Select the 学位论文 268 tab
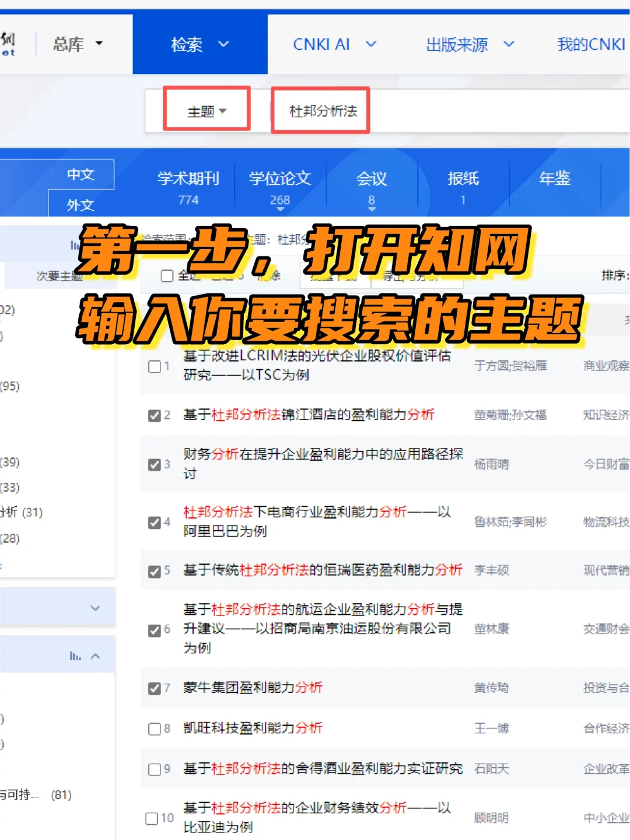 280,187
